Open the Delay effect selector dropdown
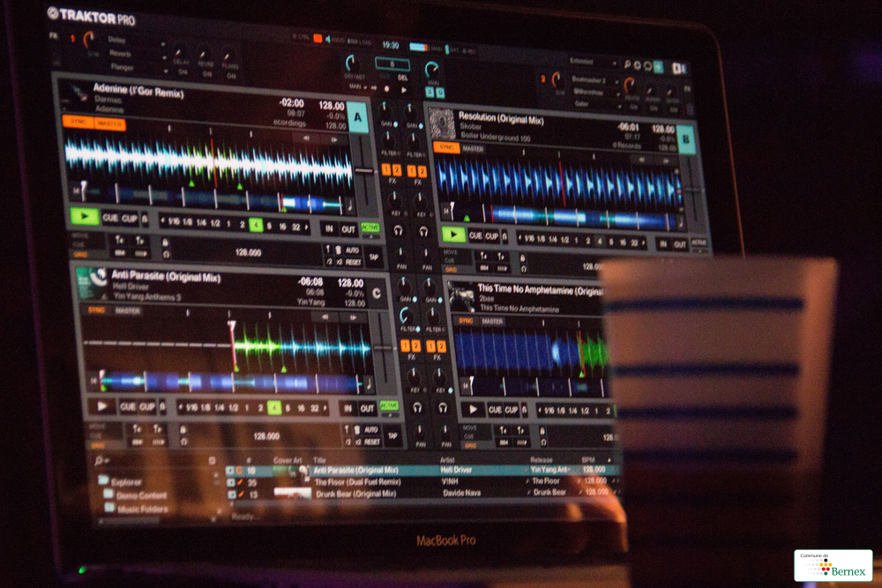The image size is (882, 588). pos(163,44)
